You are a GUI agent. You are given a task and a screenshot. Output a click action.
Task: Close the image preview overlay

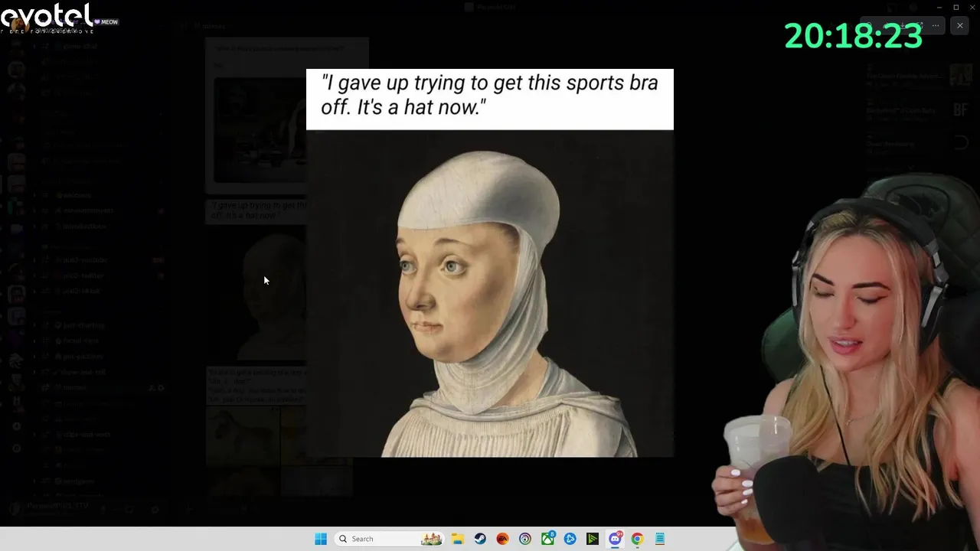click(959, 25)
